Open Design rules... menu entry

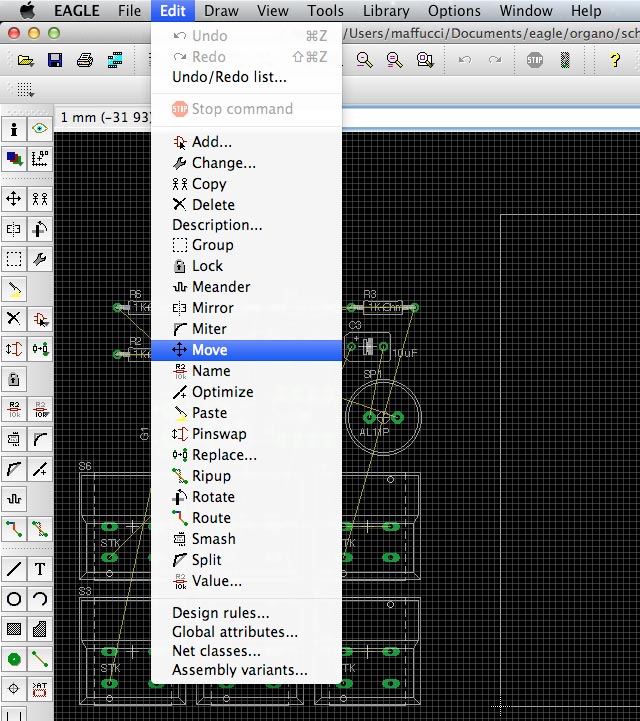pos(220,613)
